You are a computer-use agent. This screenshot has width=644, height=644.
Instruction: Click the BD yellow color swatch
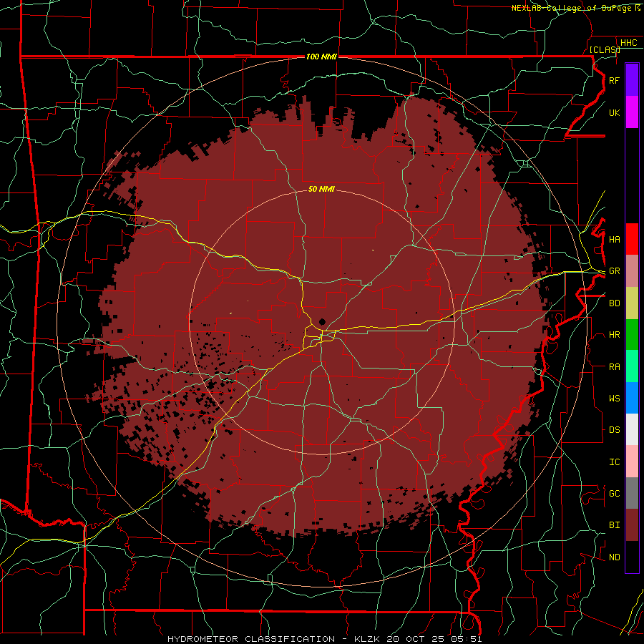coord(632,303)
